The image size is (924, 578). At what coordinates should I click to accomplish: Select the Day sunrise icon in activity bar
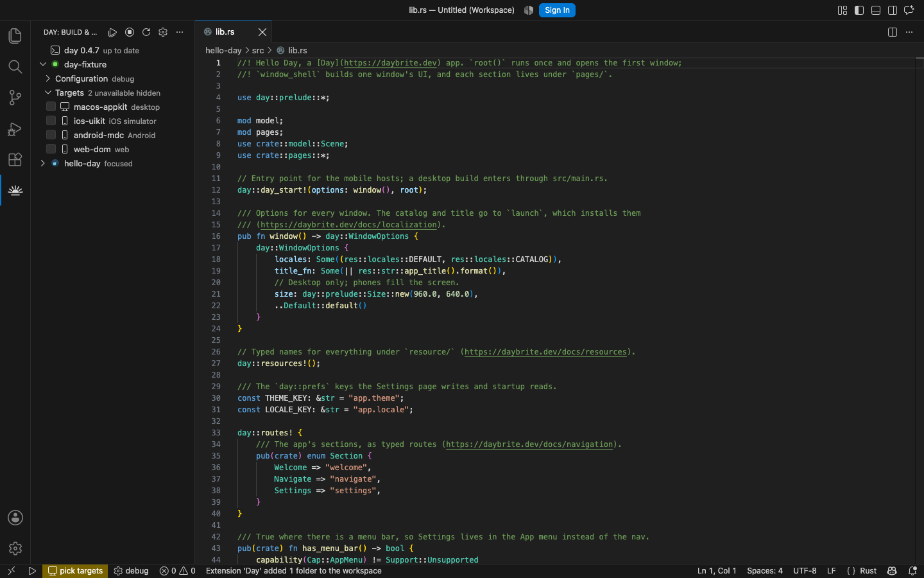point(15,190)
